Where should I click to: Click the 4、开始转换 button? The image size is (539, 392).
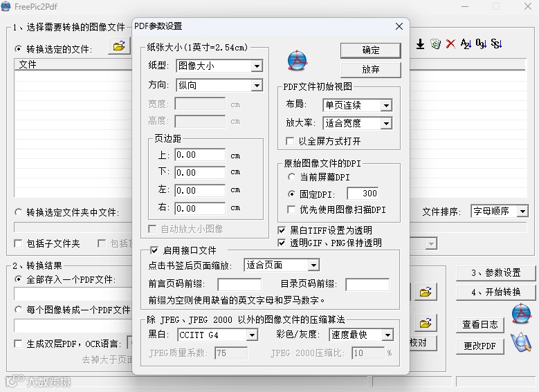pos(495,292)
